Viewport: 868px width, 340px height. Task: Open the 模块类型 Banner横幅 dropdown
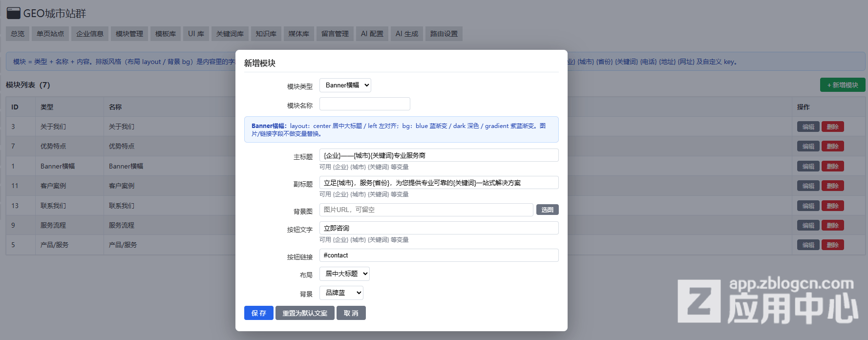click(x=345, y=85)
